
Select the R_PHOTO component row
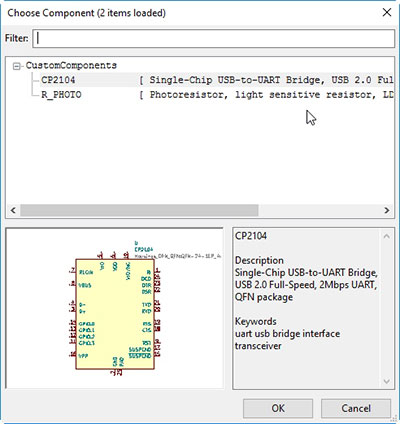tap(217, 95)
